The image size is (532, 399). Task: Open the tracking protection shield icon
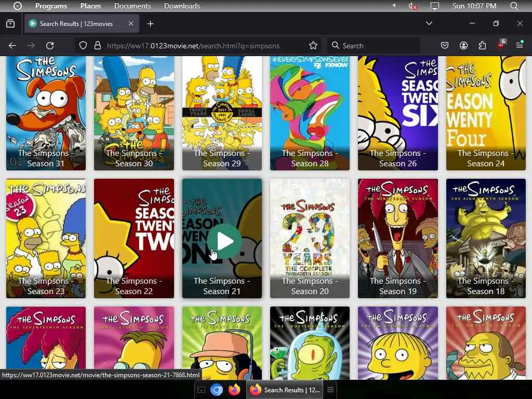(x=83, y=46)
